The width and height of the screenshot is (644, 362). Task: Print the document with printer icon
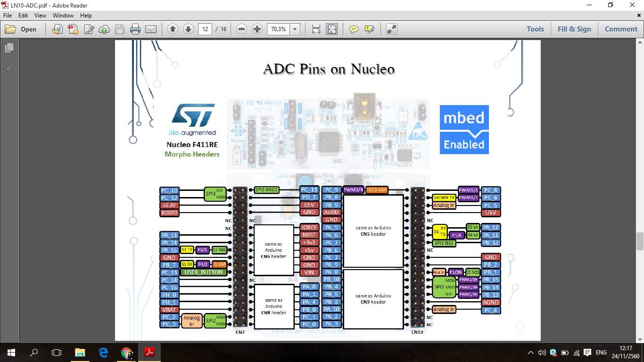135,29
